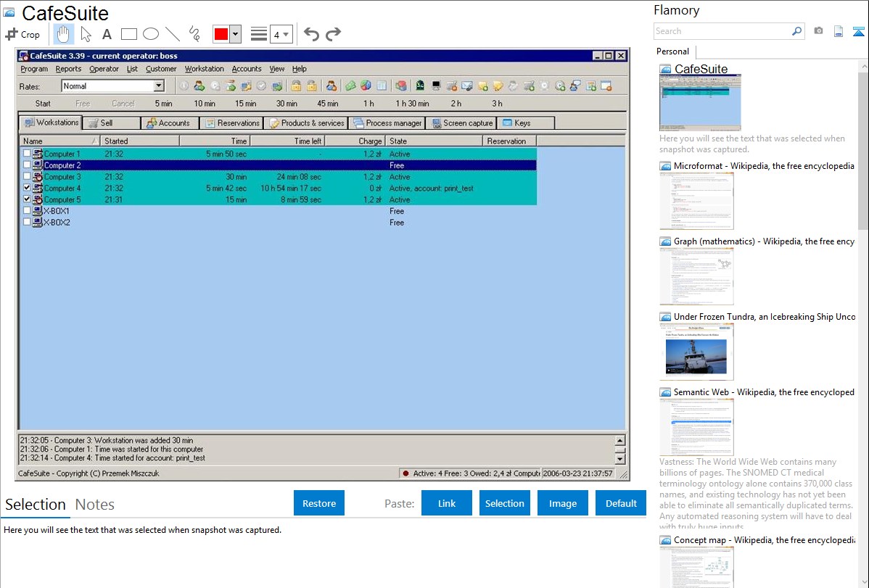This screenshot has height=588, width=869.
Task: Open the Rates dropdown showing Normal
Action: [x=159, y=86]
